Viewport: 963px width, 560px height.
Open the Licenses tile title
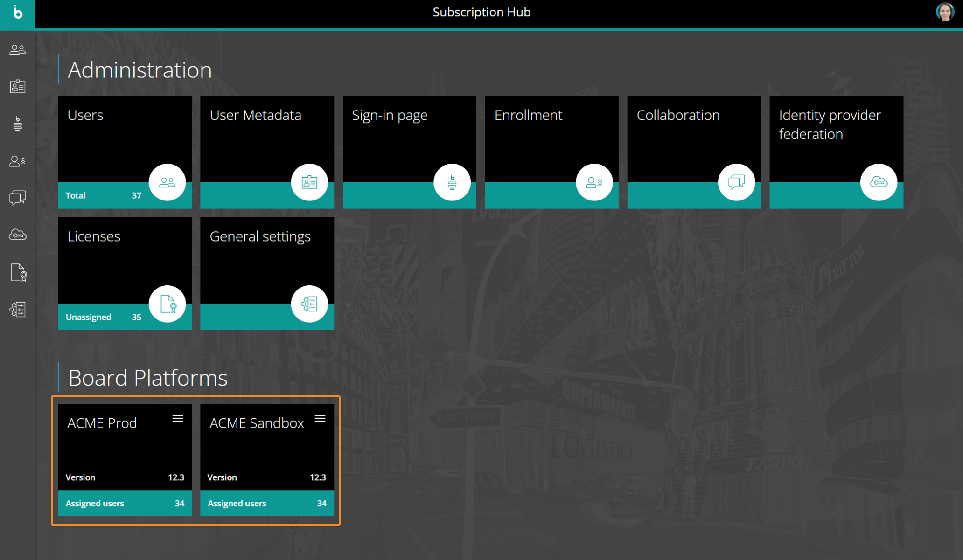[x=94, y=236]
